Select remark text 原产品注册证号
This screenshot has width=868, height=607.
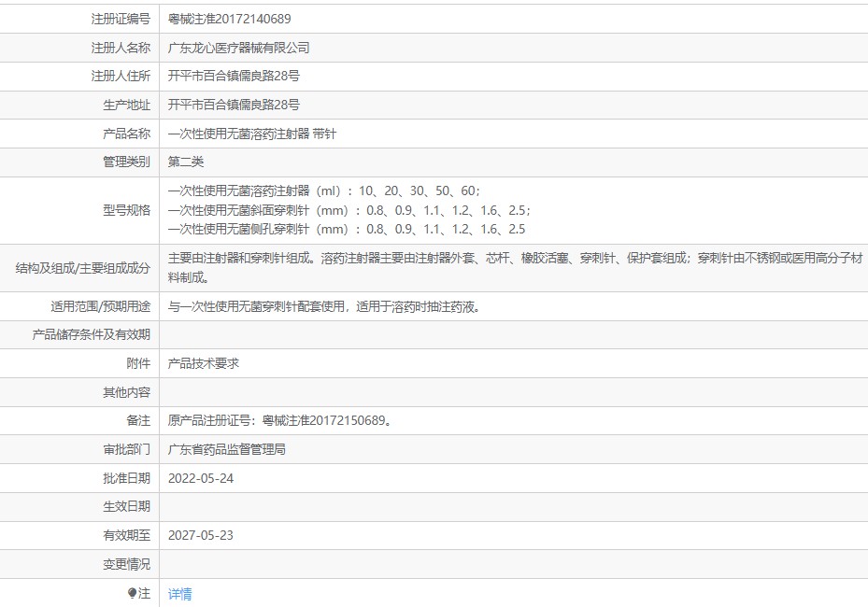coord(209,420)
